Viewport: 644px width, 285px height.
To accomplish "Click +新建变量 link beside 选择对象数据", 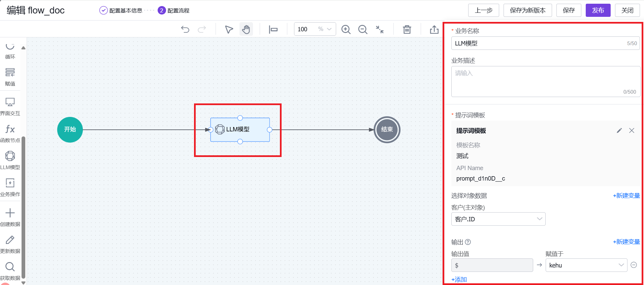I will 626,196.
